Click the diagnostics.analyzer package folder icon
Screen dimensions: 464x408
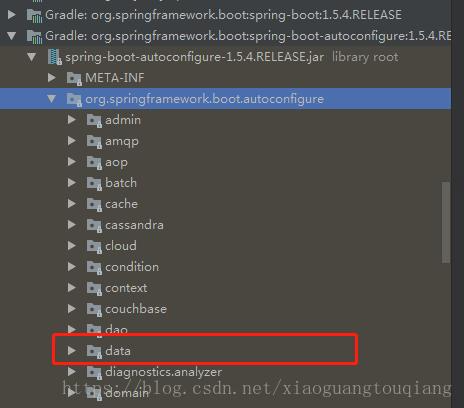[x=94, y=372]
